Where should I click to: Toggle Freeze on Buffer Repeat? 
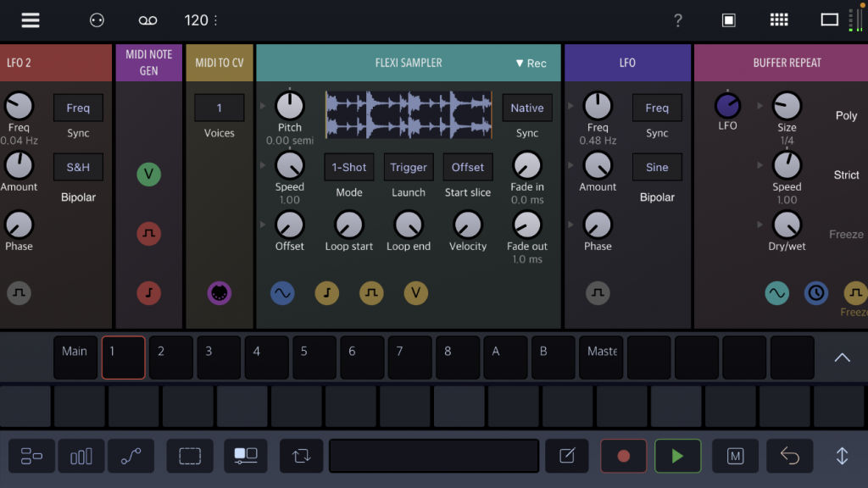click(847, 234)
